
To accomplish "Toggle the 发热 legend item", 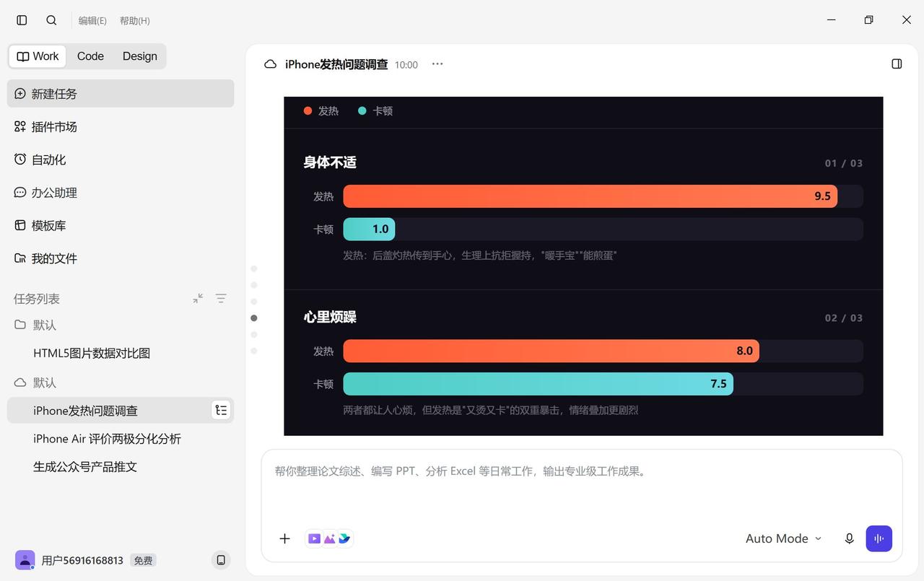I will pos(321,111).
